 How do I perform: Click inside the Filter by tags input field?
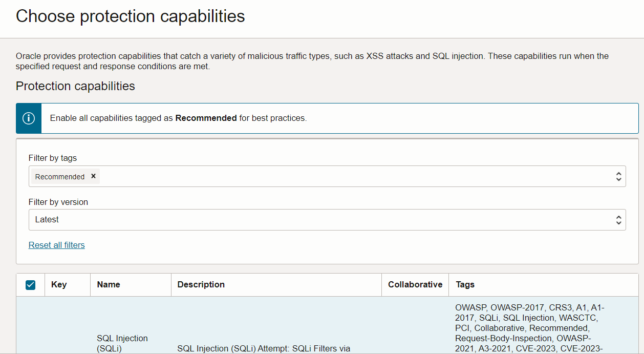point(307,176)
